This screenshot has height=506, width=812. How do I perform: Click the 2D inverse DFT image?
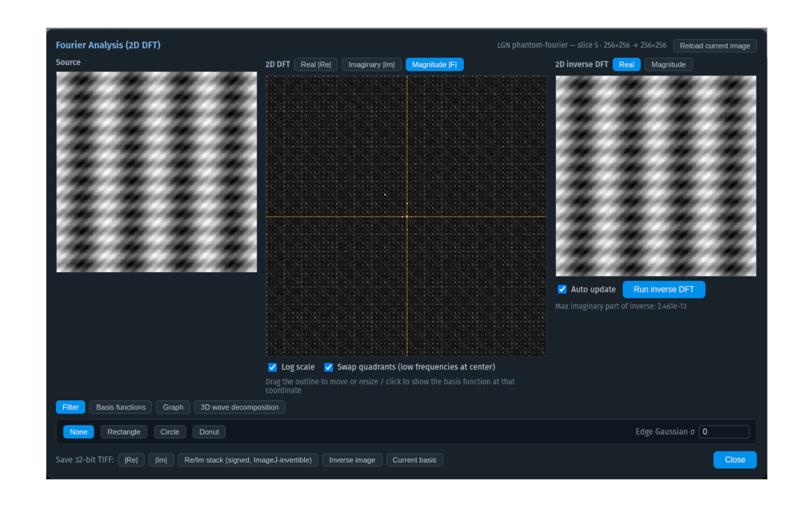click(x=656, y=176)
